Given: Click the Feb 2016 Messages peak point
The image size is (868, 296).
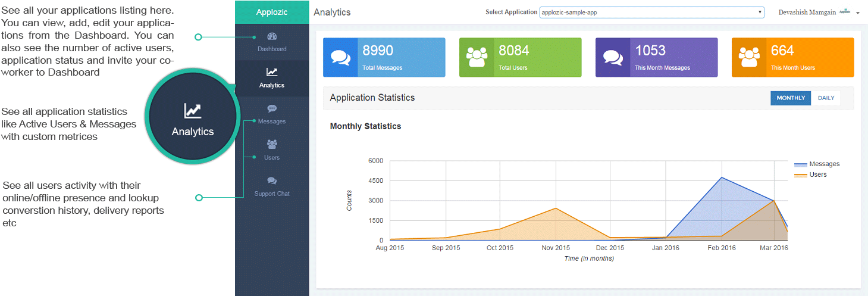Looking at the screenshot, I should (x=722, y=177).
